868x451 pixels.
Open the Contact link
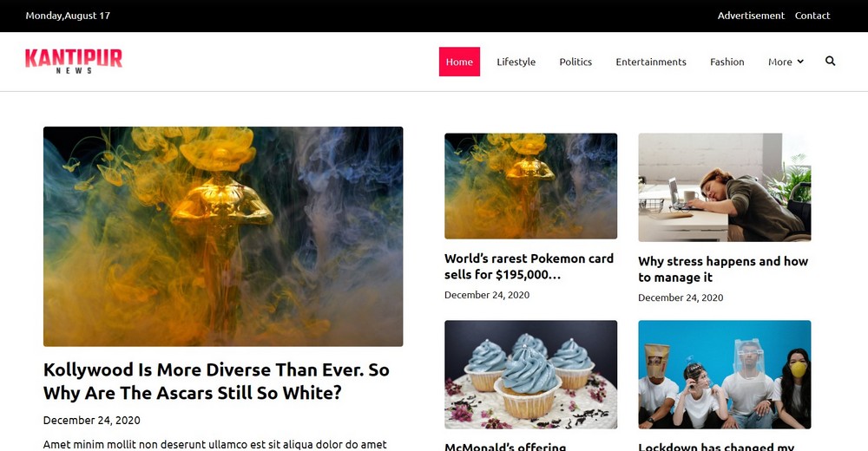click(x=812, y=16)
